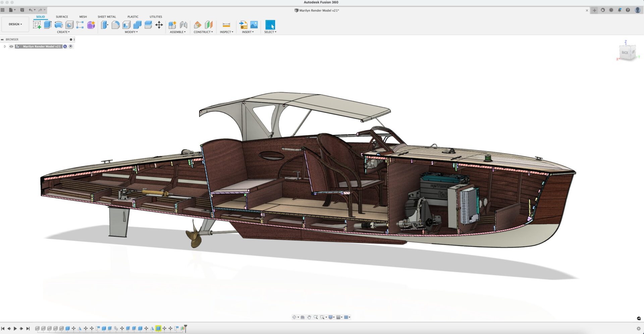The width and height of the screenshot is (644, 334).
Task: Switch to the Surface tab
Action: (x=62, y=17)
